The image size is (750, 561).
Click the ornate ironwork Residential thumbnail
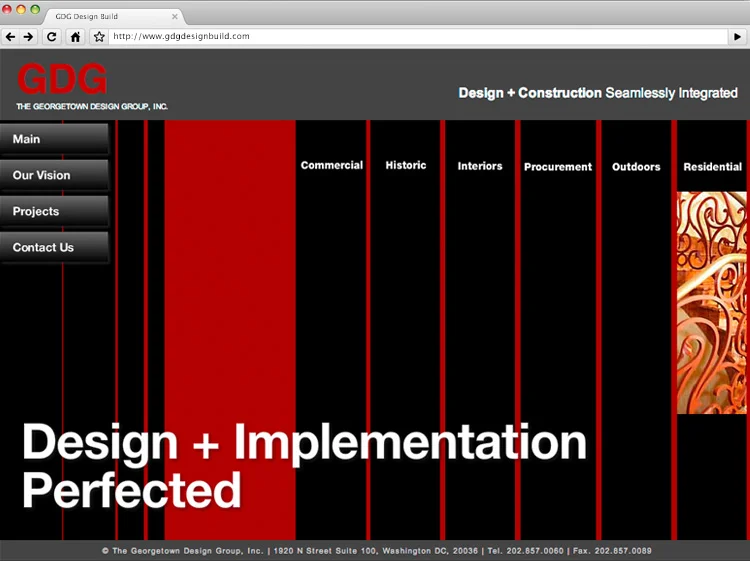tap(712, 303)
